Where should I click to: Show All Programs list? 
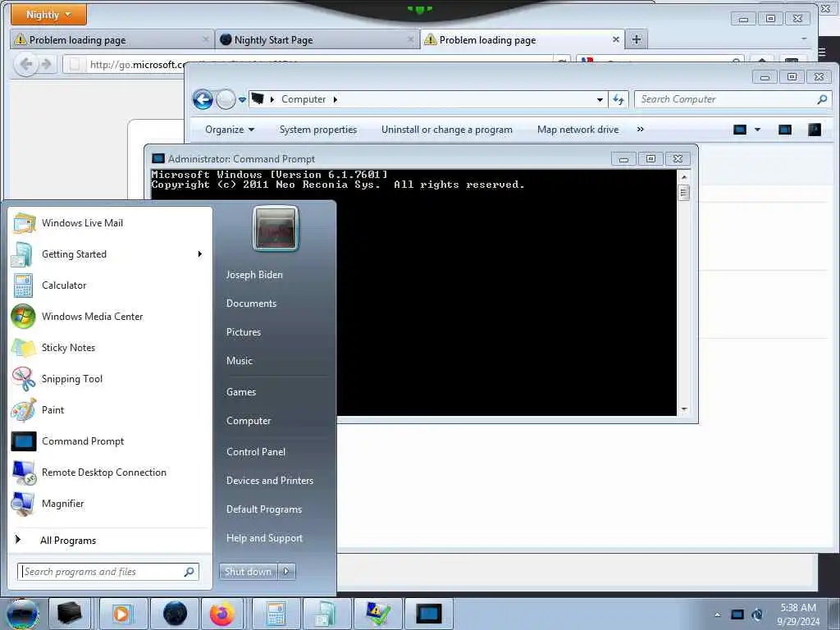pyautogui.click(x=111, y=540)
